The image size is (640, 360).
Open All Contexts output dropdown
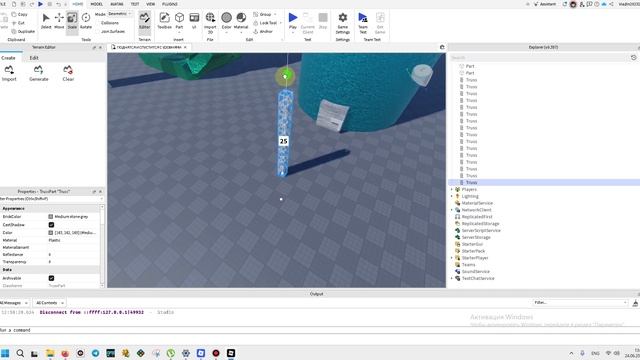(49, 303)
